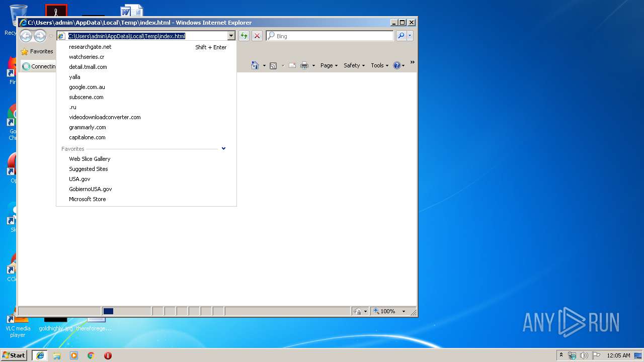644x362 pixels.
Task: Click the Read mail icon
Action: pyautogui.click(x=292, y=65)
